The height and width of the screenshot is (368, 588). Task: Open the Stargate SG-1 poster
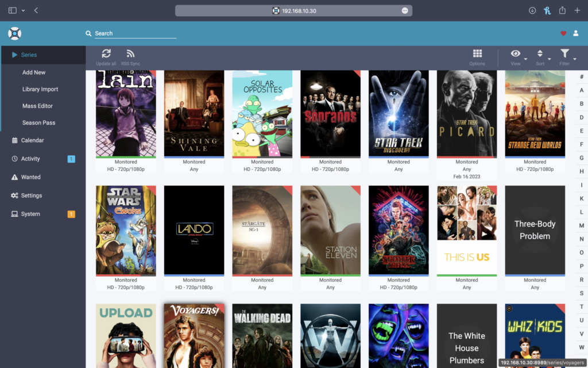click(x=262, y=230)
